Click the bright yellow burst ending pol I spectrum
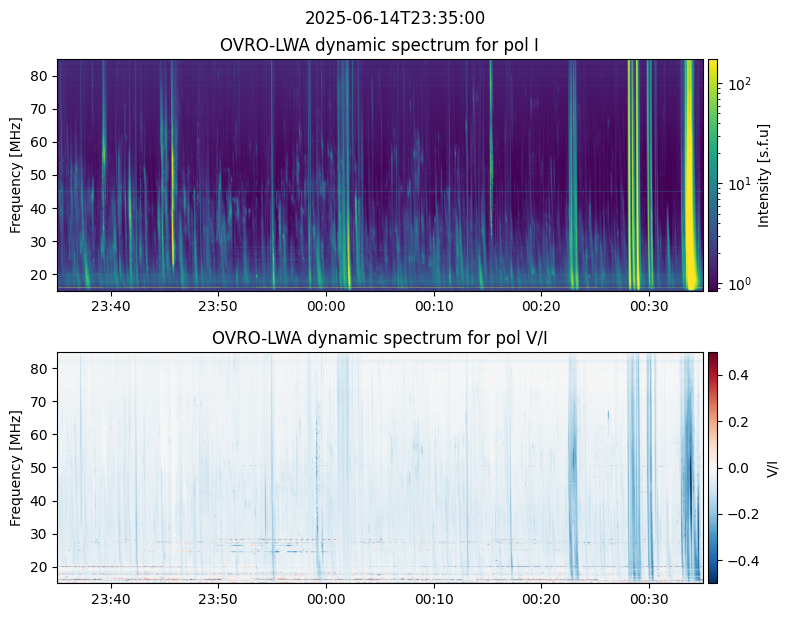 (x=690, y=175)
